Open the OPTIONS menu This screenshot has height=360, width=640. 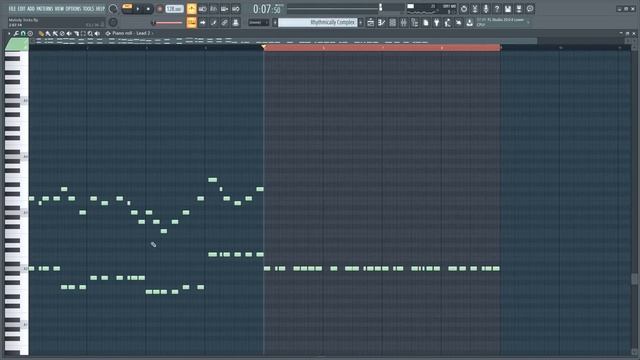73,8
